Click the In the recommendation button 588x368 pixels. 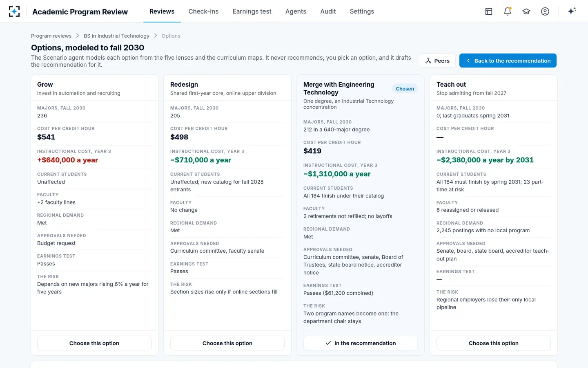[361, 343]
